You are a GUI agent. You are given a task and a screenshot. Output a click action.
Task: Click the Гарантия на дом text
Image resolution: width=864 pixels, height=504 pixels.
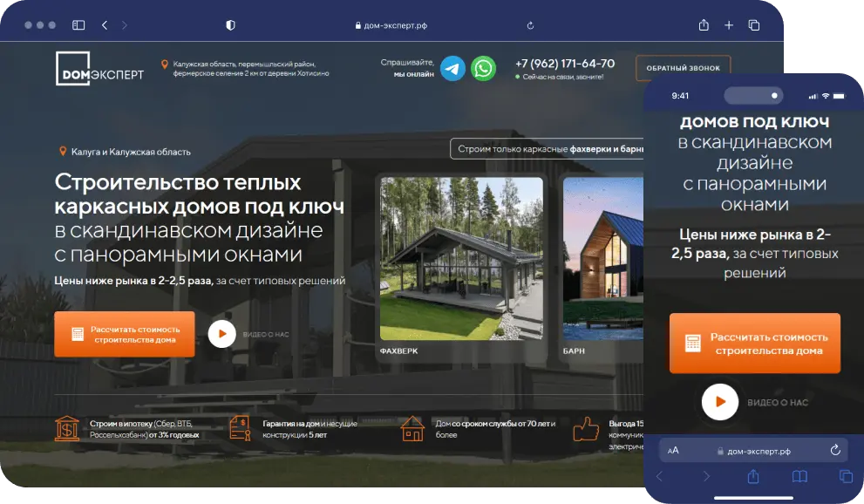tap(310, 429)
